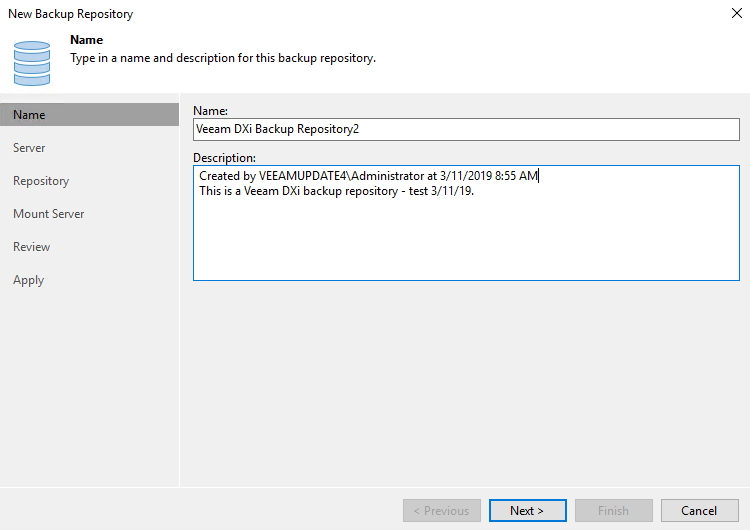Cancel the New Backup Repository wizard

[x=699, y=510]
